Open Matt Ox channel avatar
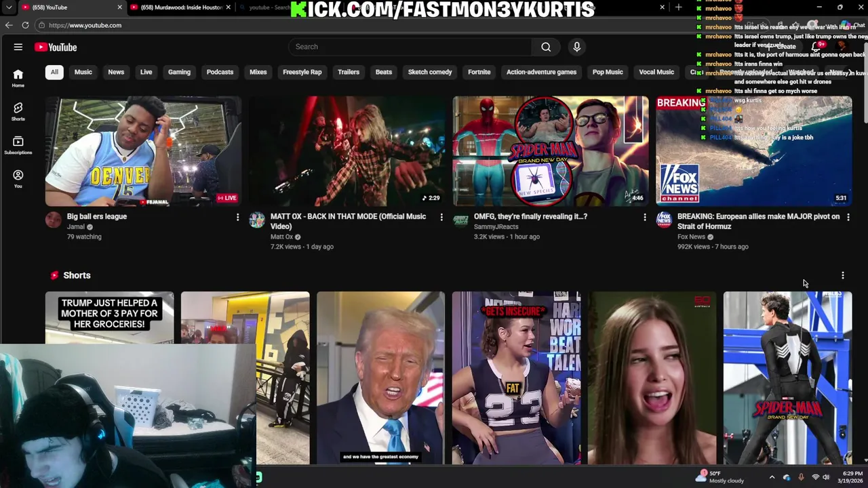The image size is (868, 488). point(257,220)
